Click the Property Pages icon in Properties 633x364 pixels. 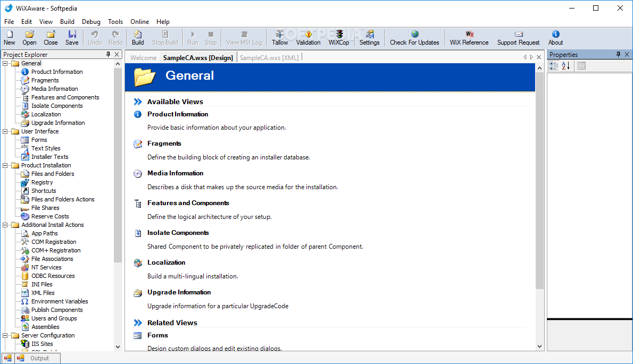[581, 66]
